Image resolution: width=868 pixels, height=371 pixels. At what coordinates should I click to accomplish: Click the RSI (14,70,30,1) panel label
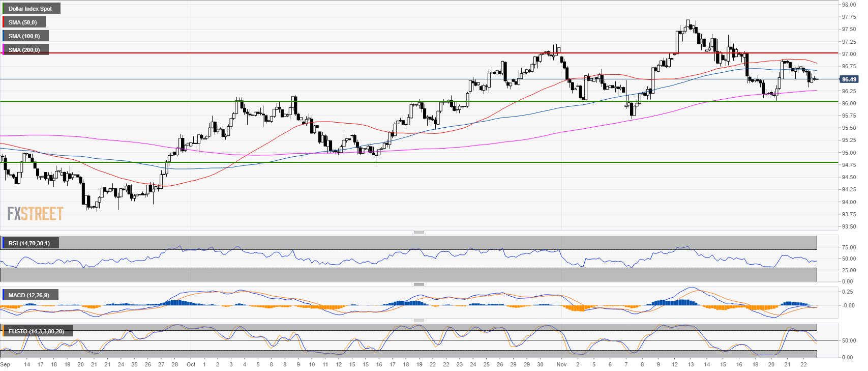pyautogui.click(x=29, y=243)
